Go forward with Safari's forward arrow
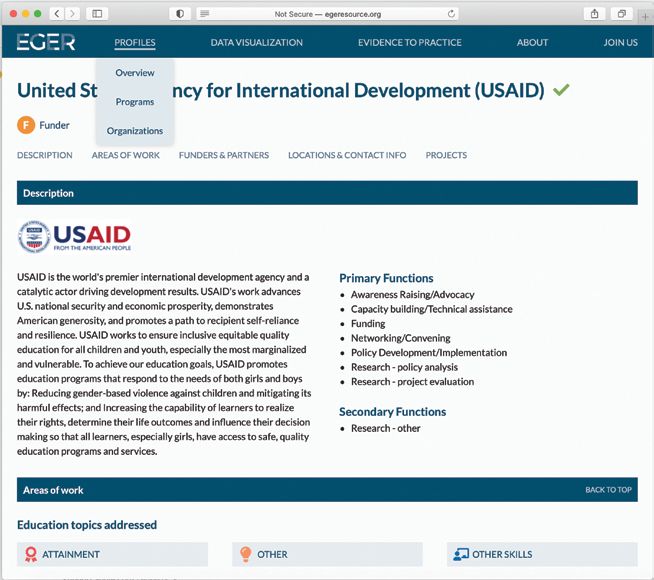Screen dimensions: 654x580 (72, 14)
